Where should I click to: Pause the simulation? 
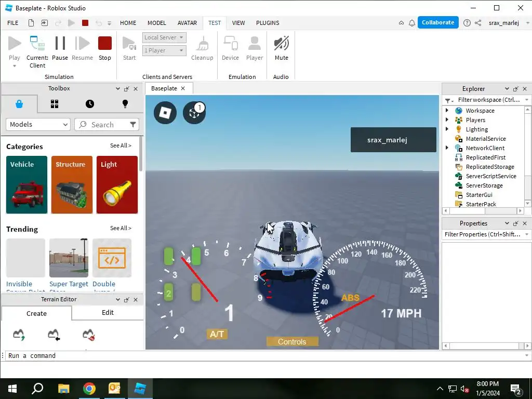click(x=60, y=48)
